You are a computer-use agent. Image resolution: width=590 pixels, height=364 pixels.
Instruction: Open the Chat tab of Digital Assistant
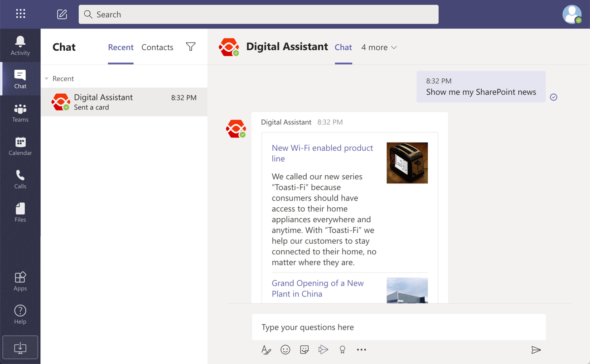coord(343,47)
